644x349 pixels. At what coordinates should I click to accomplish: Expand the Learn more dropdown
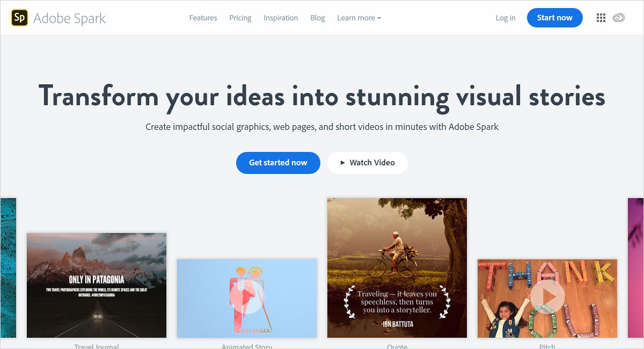[359, 18]
